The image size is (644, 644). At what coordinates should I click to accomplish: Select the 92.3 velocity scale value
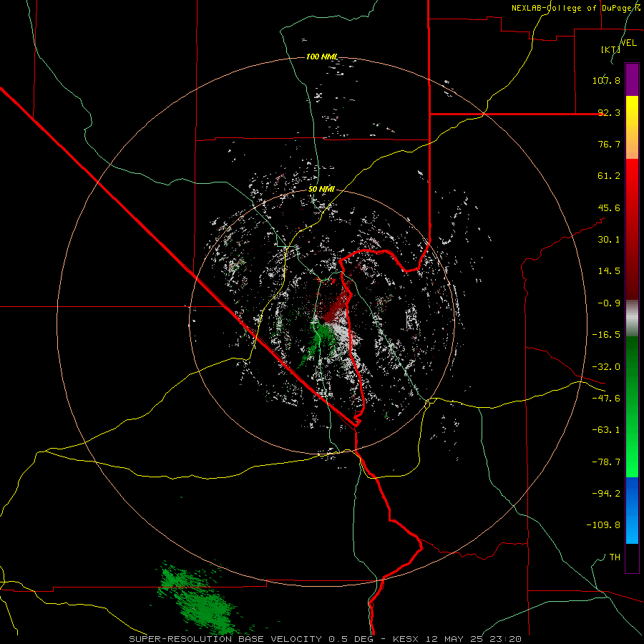[609, 112]
